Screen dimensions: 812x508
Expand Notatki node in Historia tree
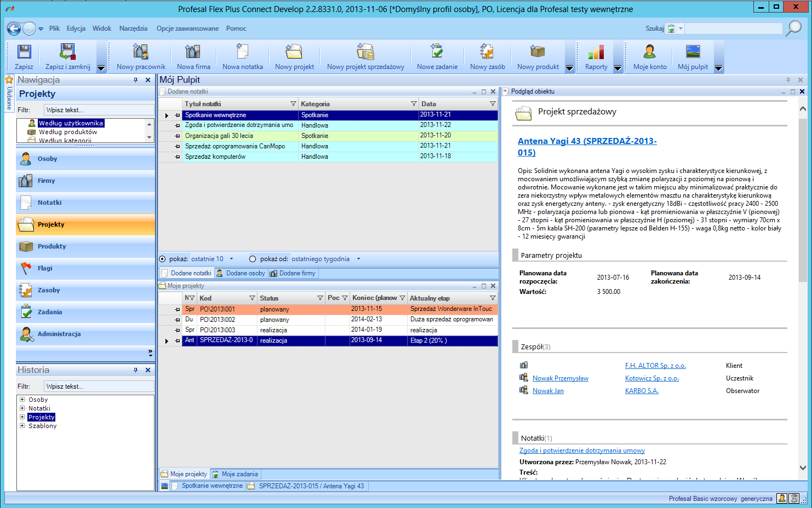click(22, 408)
